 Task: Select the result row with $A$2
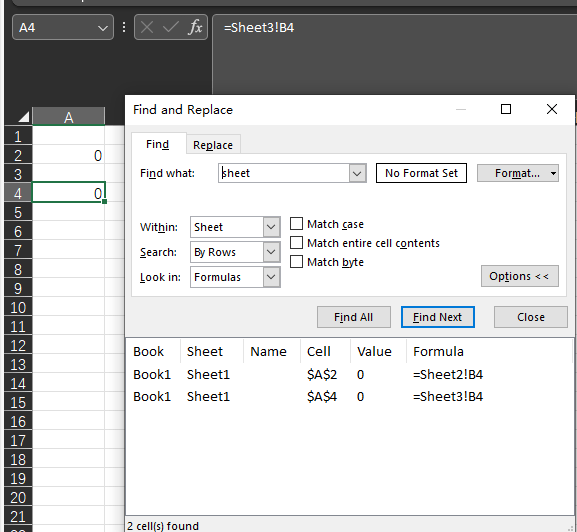[349, 375]
